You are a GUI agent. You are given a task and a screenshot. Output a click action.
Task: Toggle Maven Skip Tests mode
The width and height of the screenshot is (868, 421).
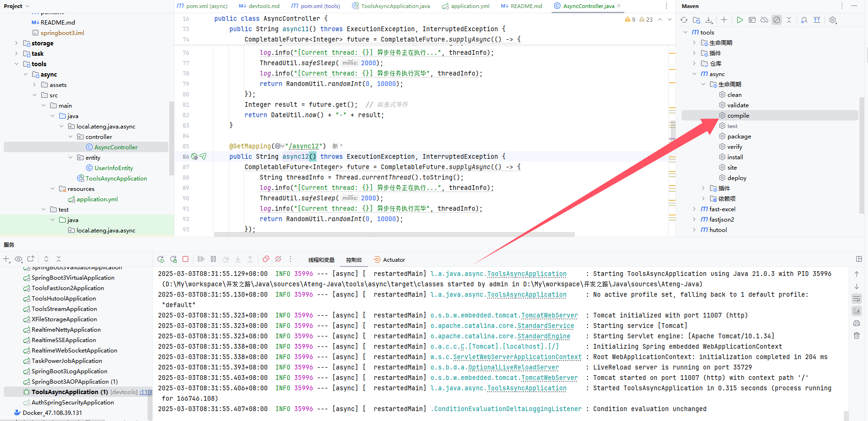tap(777, 20)
